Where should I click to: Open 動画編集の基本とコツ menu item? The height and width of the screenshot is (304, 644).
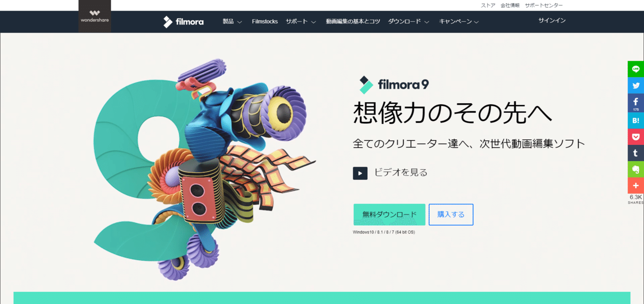353,22
